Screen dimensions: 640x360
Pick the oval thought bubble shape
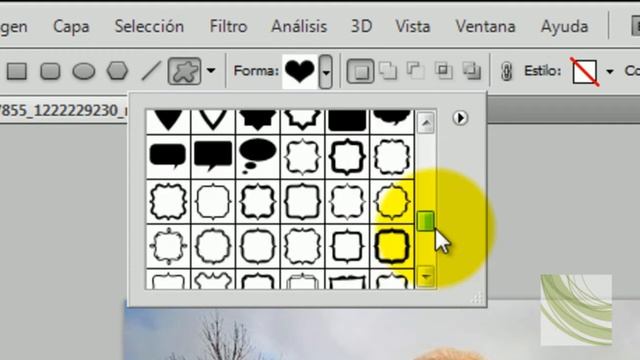click(x=258, y=157)
